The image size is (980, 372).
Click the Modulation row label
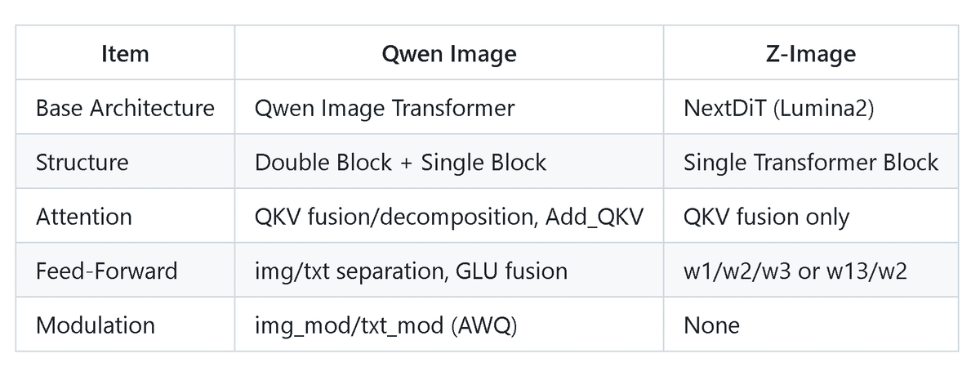tap(95, 325)
